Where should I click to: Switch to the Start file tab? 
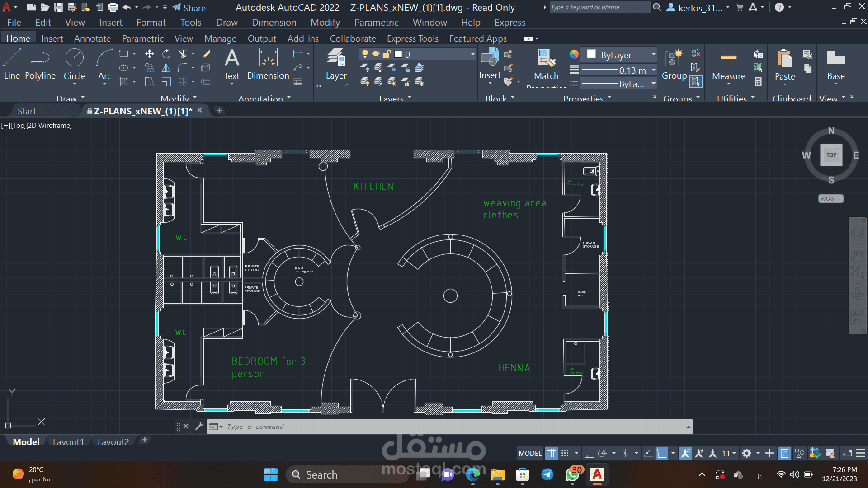click(x=27, y=111)
